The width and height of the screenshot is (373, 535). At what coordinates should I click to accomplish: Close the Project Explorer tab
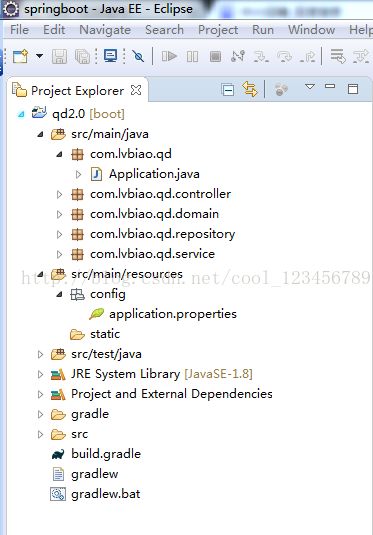(136, 90)
